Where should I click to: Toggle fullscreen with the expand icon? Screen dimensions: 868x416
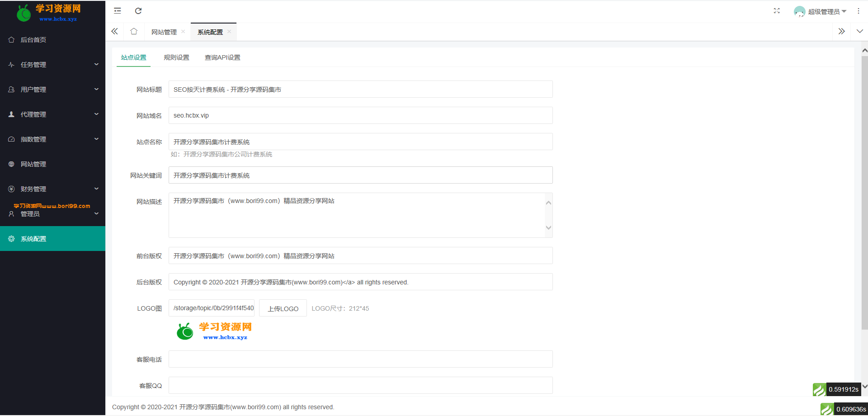777,11
